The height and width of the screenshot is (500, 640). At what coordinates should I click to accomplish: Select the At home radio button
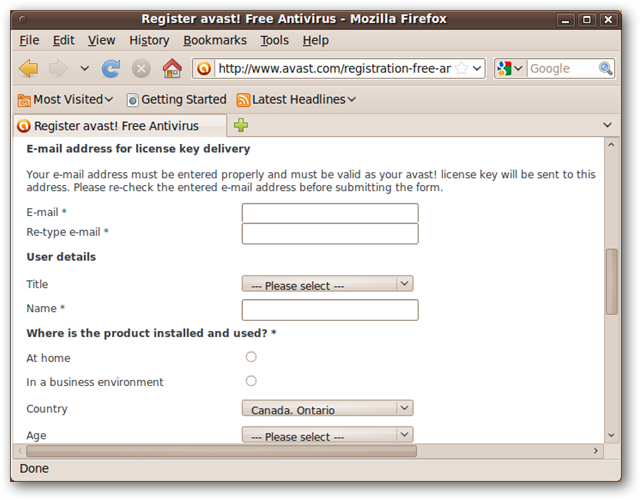pyautogui.click(x=251, y=357)
